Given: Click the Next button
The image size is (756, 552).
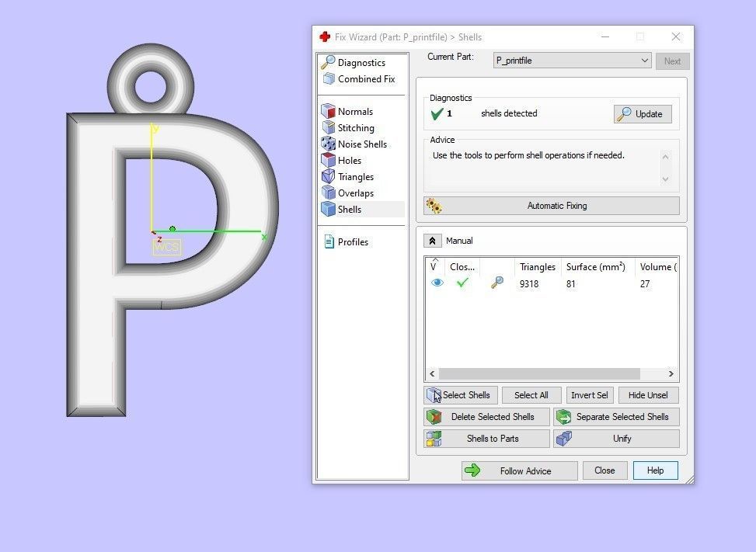Looking at the screenshot, I should (x=672, y=61).
